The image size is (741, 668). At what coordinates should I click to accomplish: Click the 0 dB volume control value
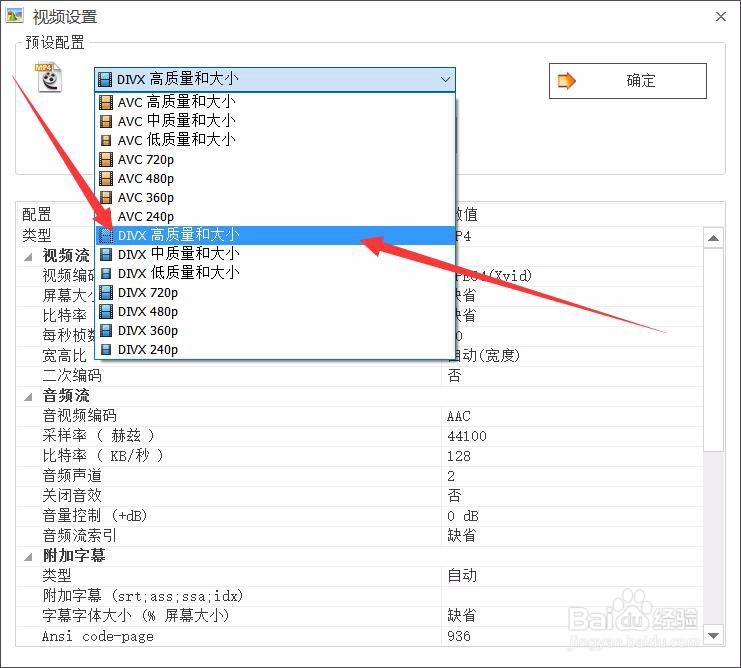click(463, 516)
